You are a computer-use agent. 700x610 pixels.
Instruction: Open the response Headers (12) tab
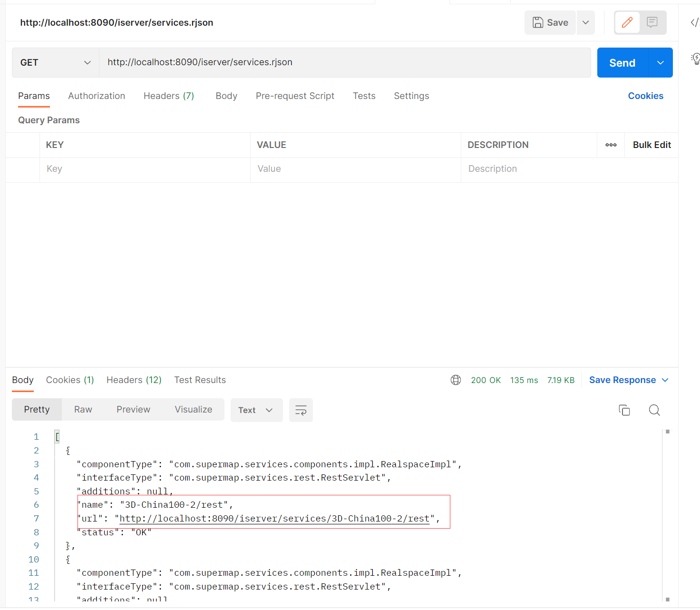[x=134, y=380]
